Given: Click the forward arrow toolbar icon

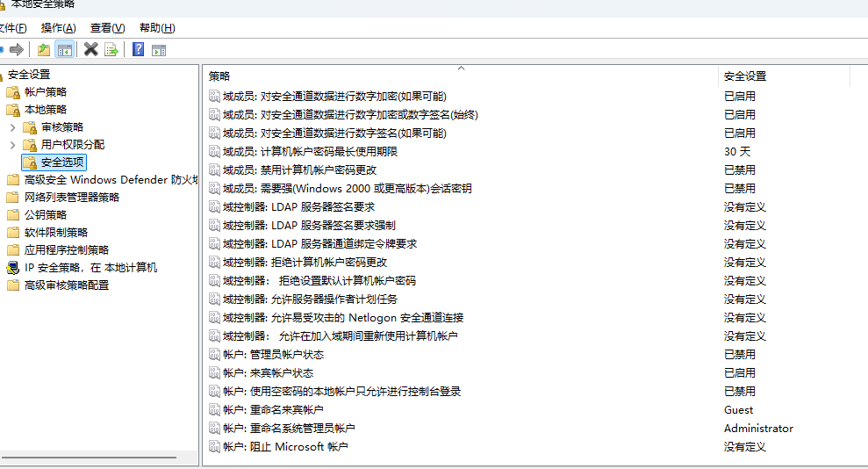Looking at the screenshot, I should (17, 50).
